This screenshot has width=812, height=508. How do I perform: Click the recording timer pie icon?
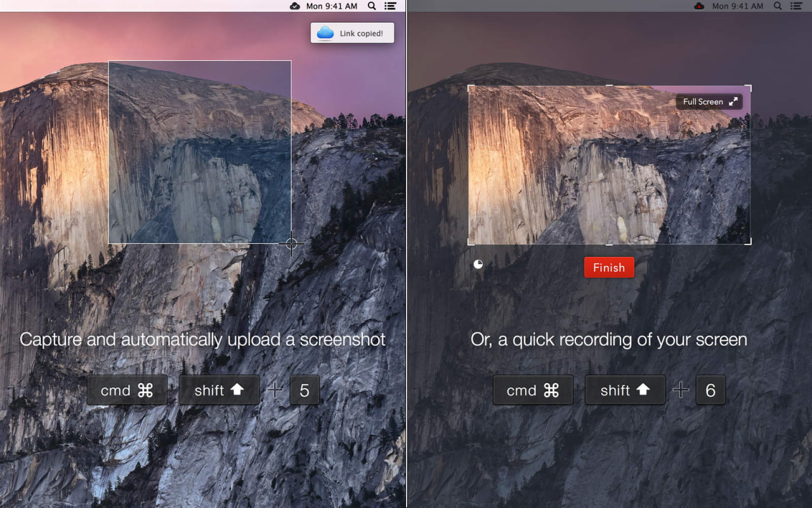(478, 264)
